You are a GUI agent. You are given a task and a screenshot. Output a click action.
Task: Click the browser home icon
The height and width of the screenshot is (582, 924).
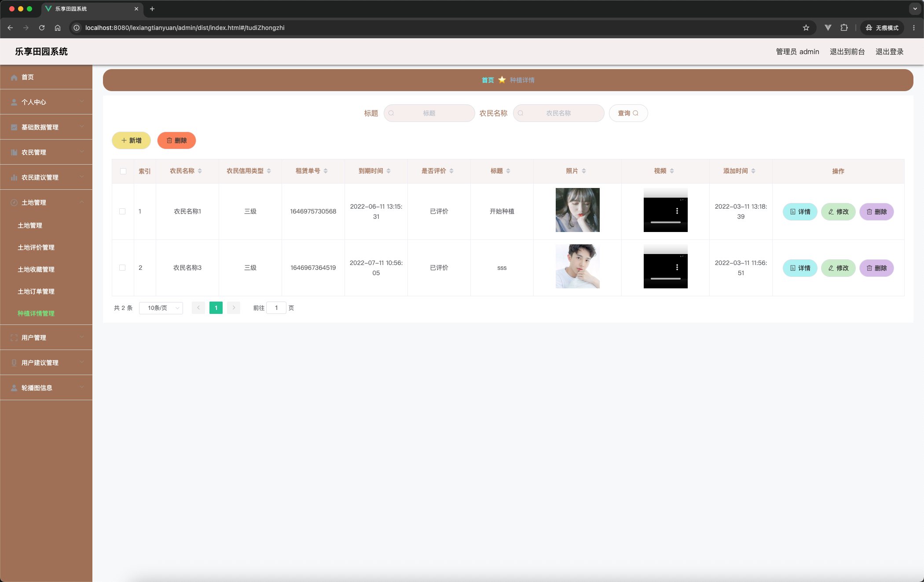tap(58, 28)
